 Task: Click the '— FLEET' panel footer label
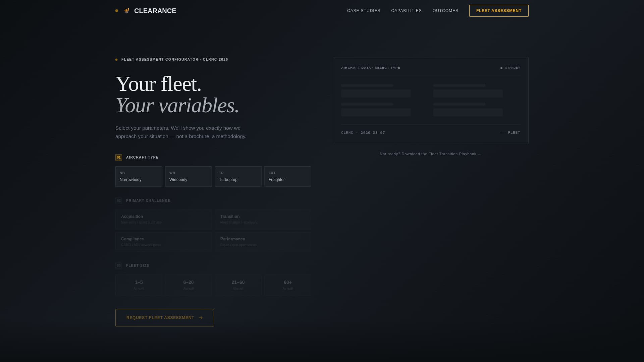point(510,133)
